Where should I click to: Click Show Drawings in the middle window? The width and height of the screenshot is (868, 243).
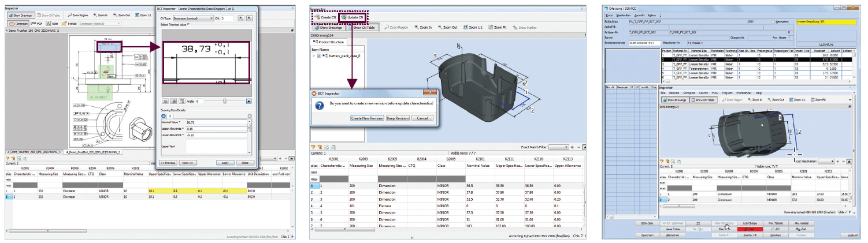pos(328,28)
